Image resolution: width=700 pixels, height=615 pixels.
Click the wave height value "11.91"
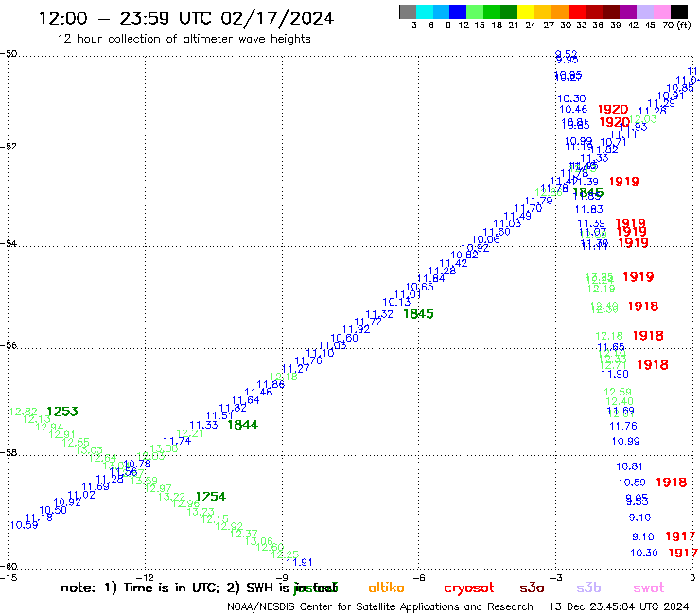tap(299, 562)
